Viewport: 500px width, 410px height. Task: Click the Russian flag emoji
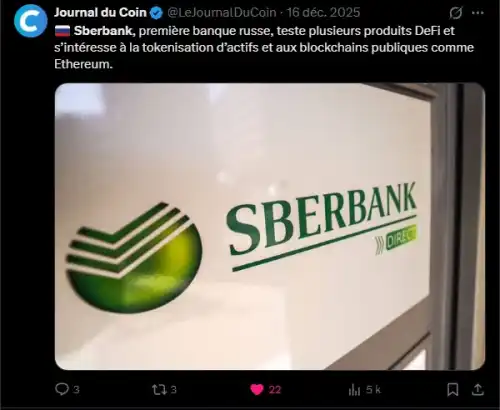(62, 31)
